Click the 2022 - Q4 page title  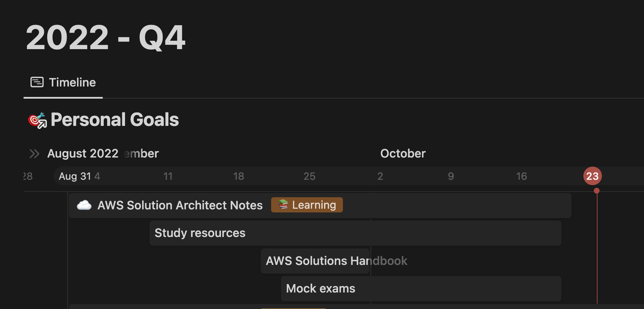(105, 38)
